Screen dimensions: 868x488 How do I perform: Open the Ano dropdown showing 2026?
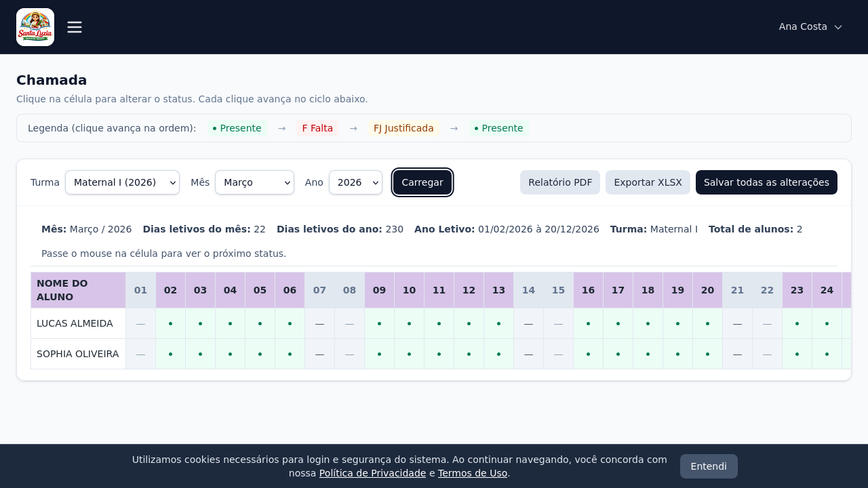355,182
